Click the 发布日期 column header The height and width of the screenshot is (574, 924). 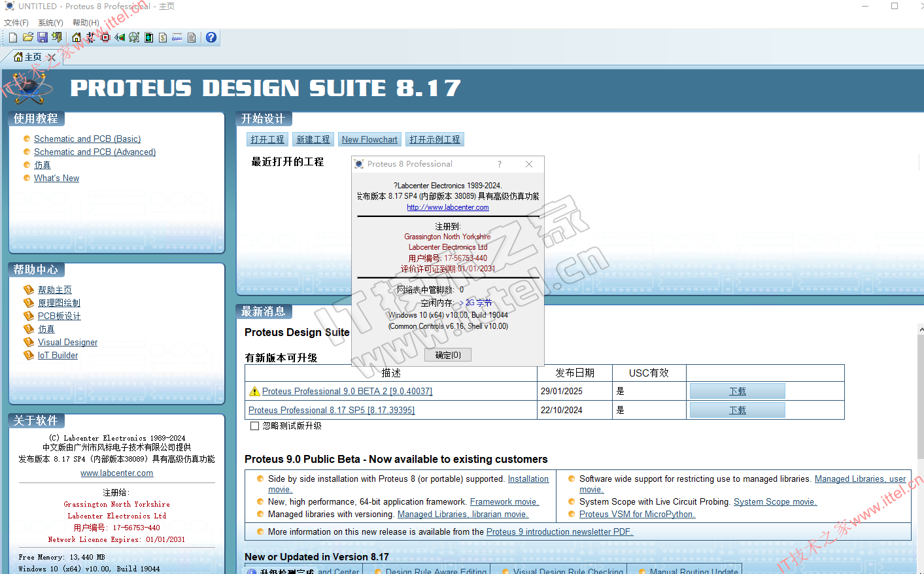click(575, 373)
